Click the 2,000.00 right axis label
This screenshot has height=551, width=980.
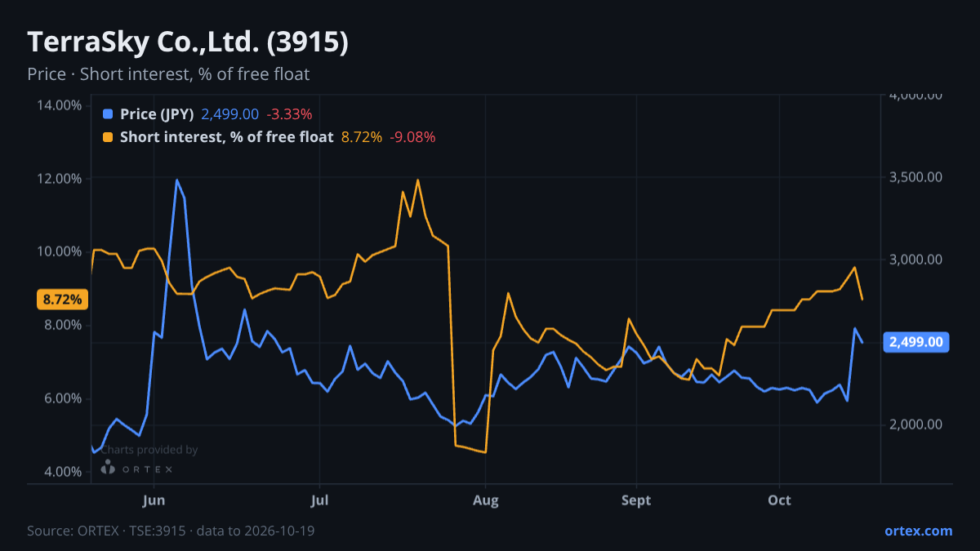coord(916,424)
